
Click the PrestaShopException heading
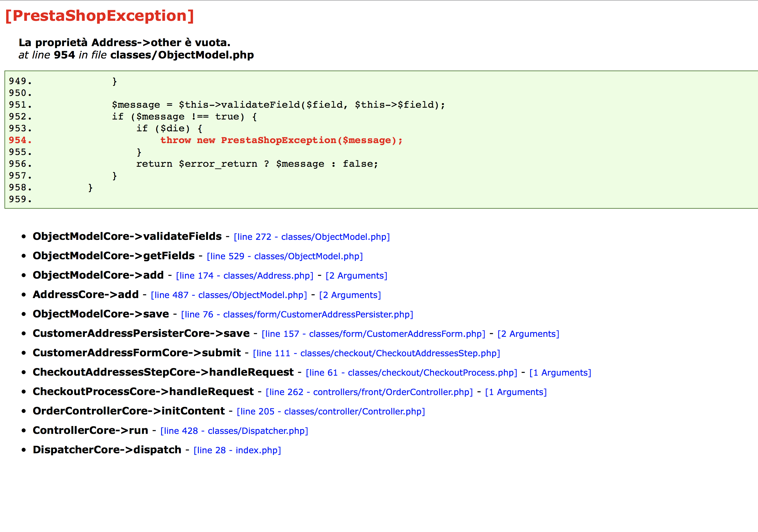[100, 16]
